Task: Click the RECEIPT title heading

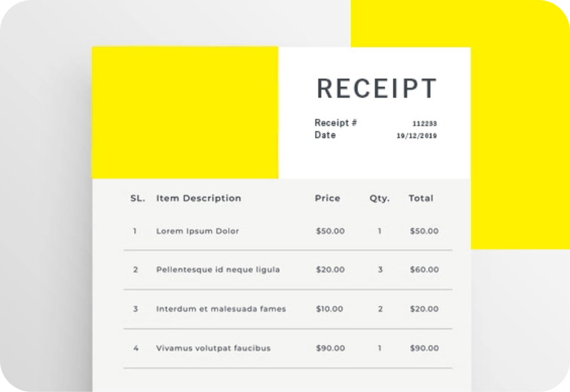Action: pyautogui.click(x=376, y=88)
